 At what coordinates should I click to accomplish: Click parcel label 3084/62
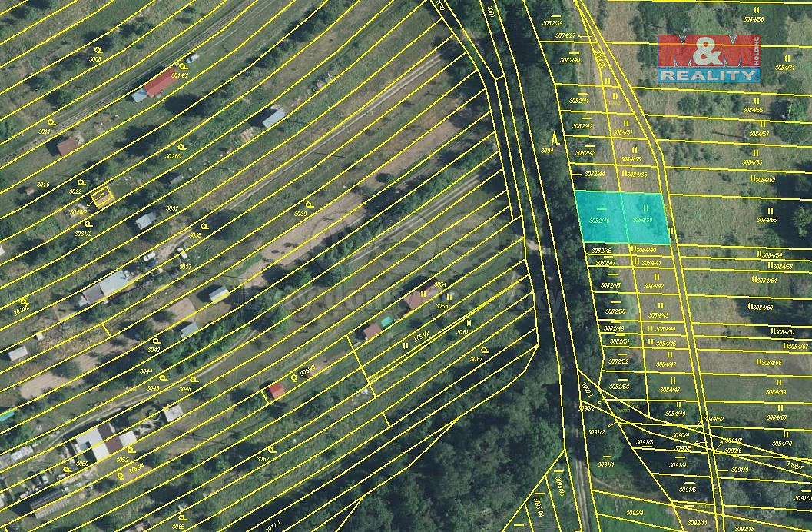pos(765,180)
